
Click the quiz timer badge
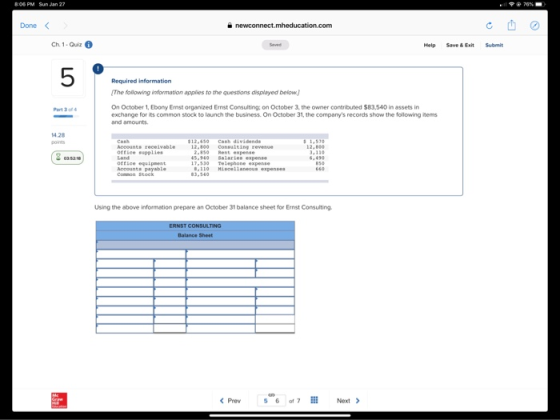tap(68, 158)
